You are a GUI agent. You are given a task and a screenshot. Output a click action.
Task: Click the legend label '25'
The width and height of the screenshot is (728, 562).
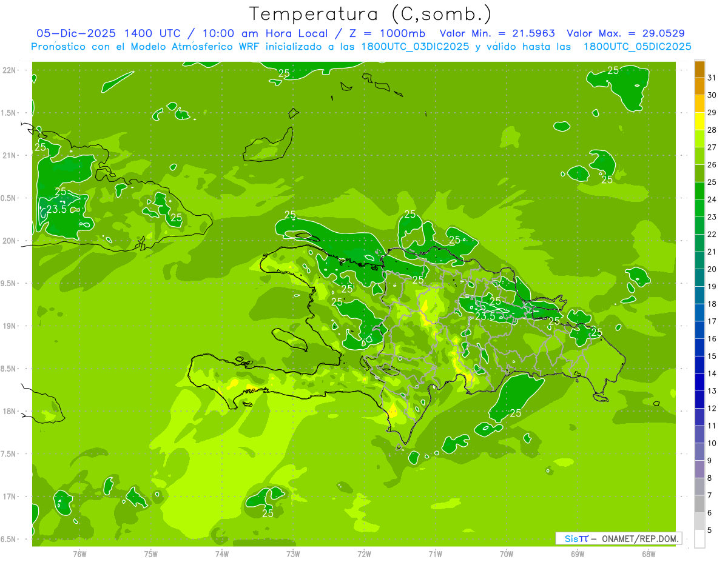pos(712,182)
